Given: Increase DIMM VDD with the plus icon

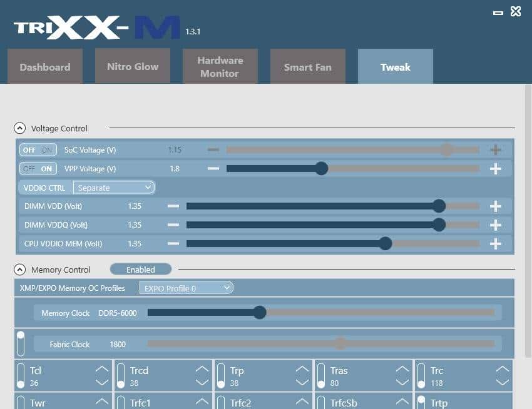Looking at the screenshot, I should 495,206.
